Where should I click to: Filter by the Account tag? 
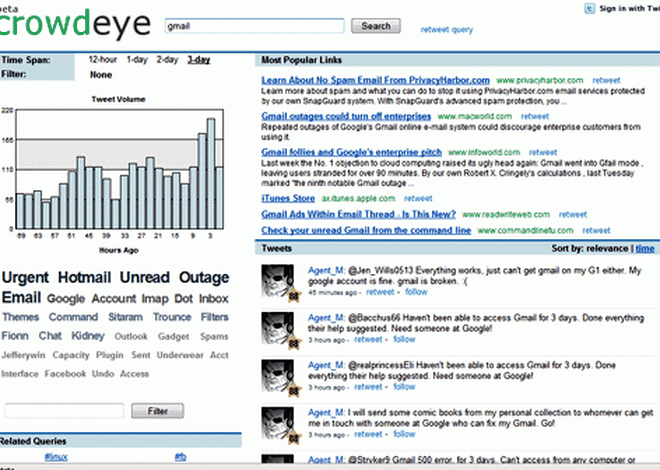[114, 299]
